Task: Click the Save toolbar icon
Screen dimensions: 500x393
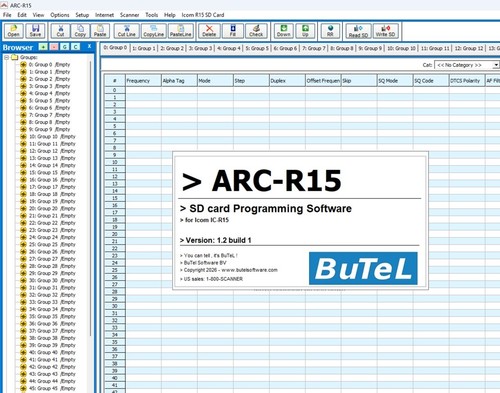Action: tap(35, 31)
